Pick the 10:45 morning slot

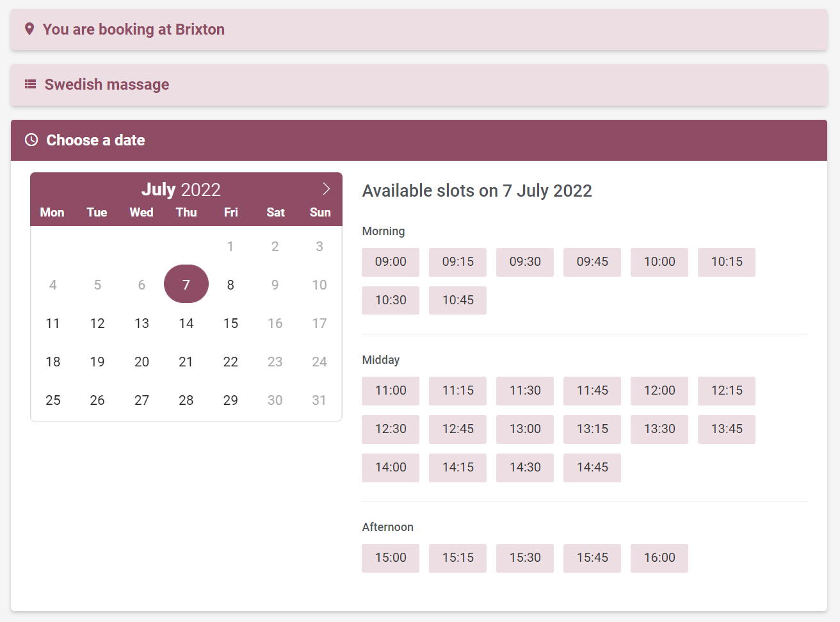[x=458, y=300]
